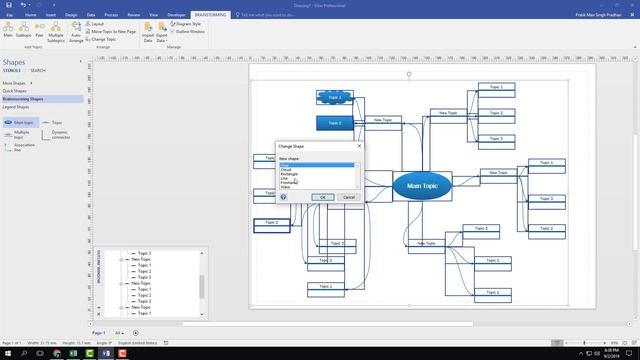Click the taskbar search magnifier icon
The height and width of the screenshot is (360, 640).
[x=24, y=353]
